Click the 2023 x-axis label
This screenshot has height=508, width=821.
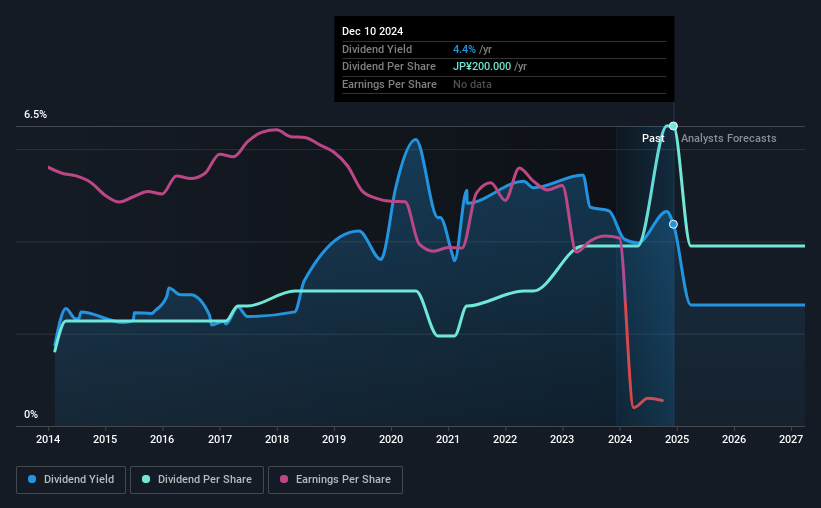[x=562, y=439]
